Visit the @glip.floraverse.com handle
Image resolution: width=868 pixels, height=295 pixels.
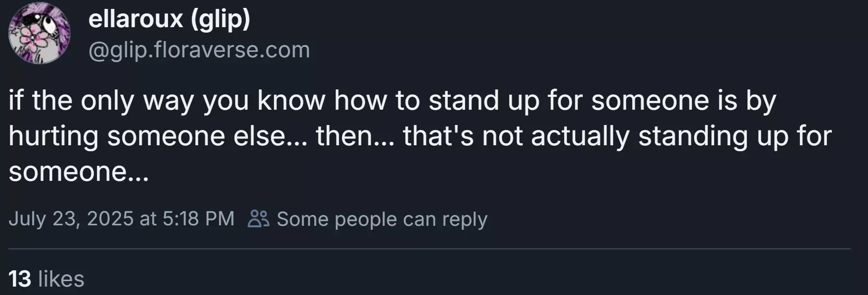tap(199, 50)
